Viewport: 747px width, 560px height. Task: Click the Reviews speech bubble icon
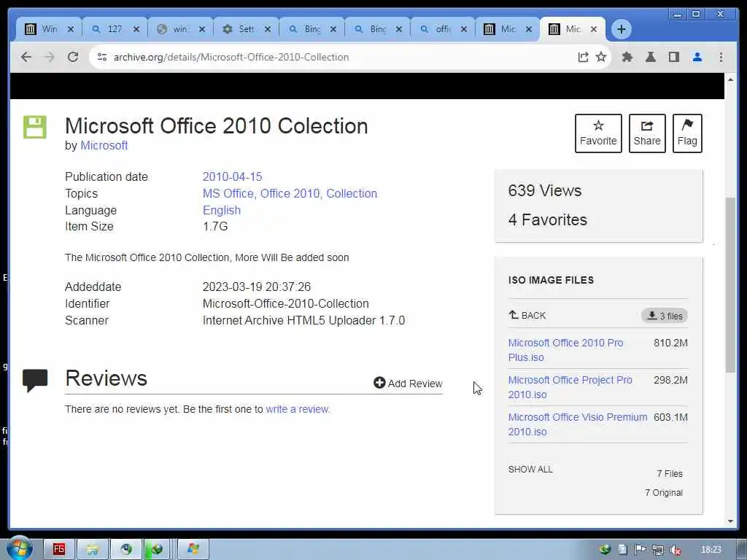35,381
